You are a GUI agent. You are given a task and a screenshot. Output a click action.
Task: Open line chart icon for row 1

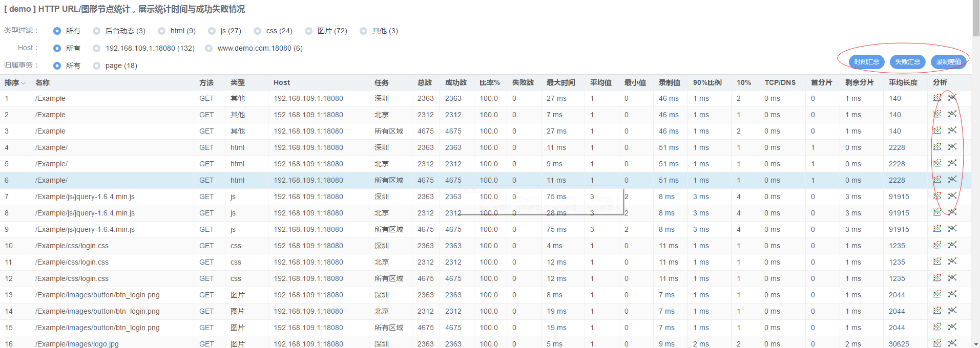point(937,98)
